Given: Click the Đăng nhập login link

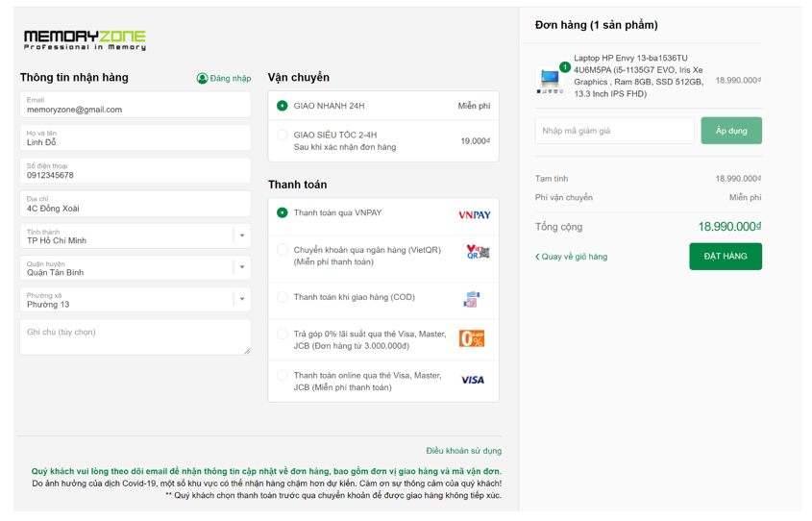Looking at the screenshot, I should click(231, 78).
